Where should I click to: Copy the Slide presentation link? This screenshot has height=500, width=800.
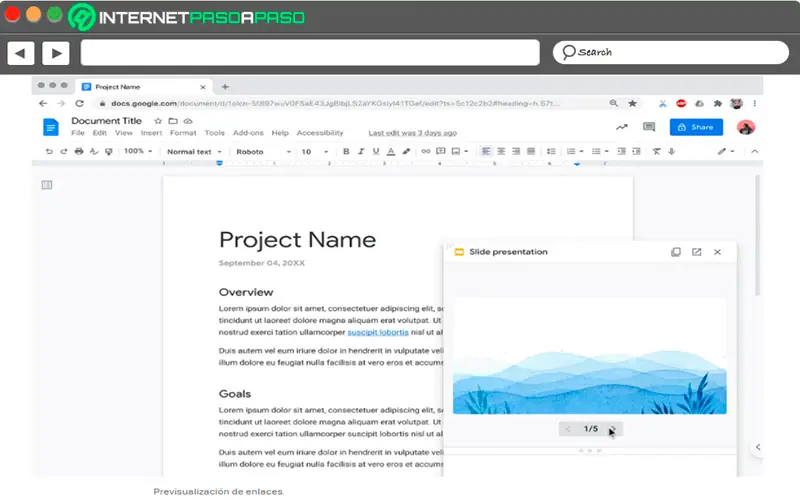tap(676, 252)
